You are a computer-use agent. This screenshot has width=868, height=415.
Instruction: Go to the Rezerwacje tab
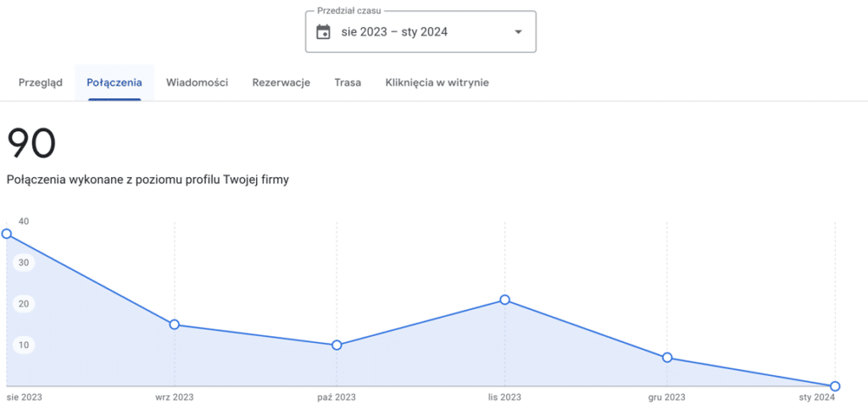[281, 82]
